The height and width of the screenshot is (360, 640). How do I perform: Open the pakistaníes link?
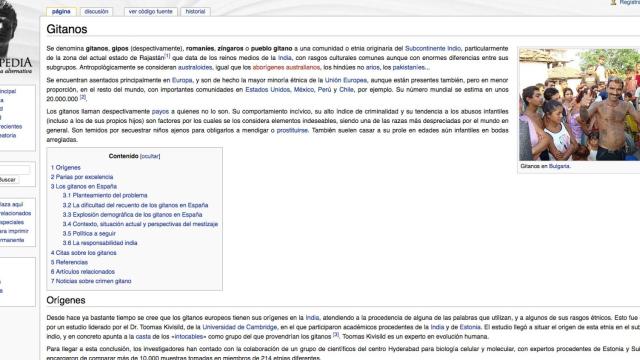point(409,67)
